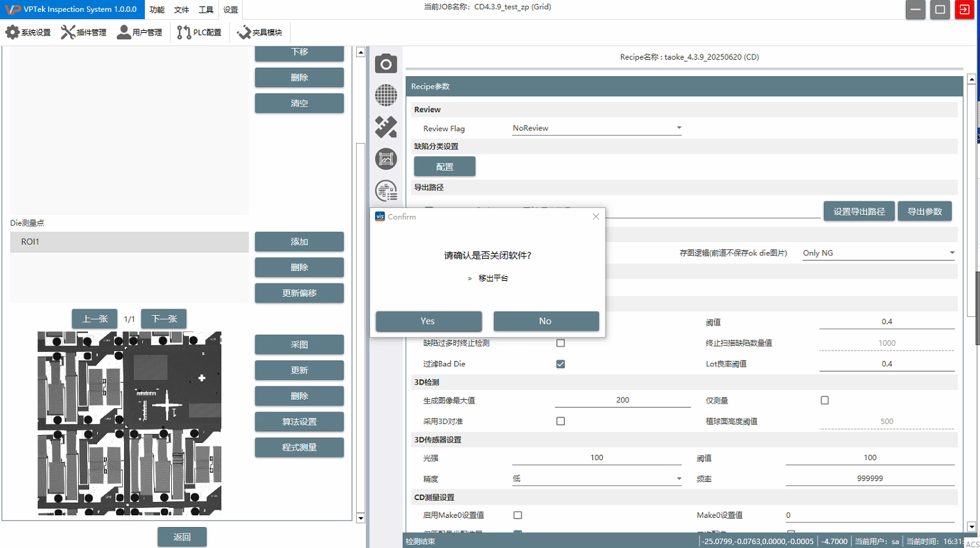
Task: Open the die map list icon
Action: click(386, 190)
